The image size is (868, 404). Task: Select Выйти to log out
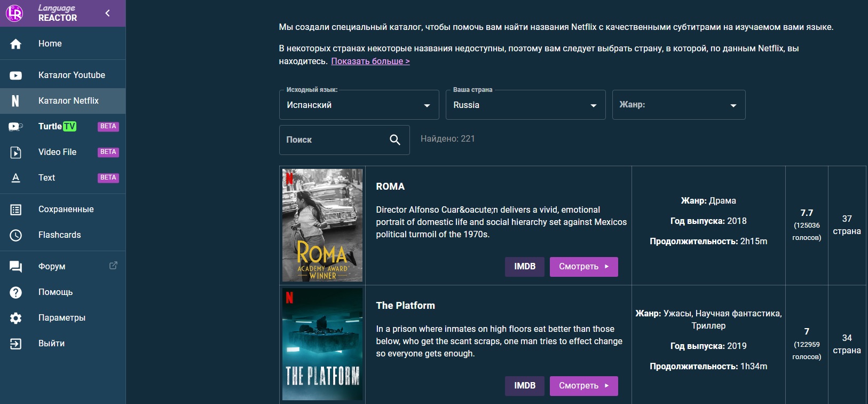[63, 344]
